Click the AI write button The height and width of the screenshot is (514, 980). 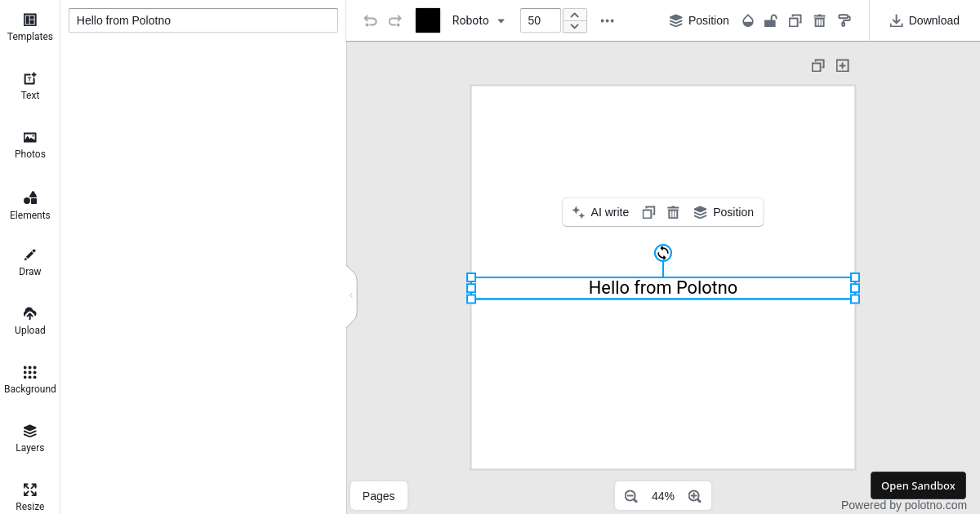[x=600, y=212]
